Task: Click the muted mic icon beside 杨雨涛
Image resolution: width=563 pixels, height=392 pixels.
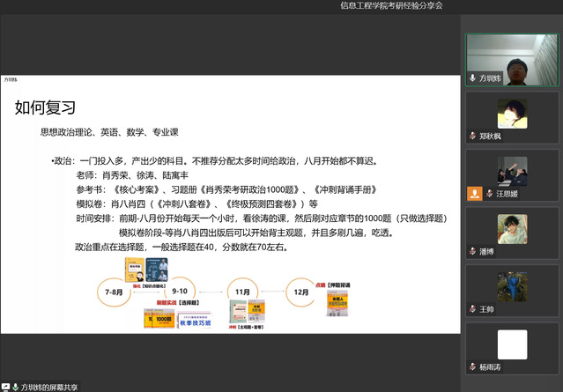Action: (472, 366)
